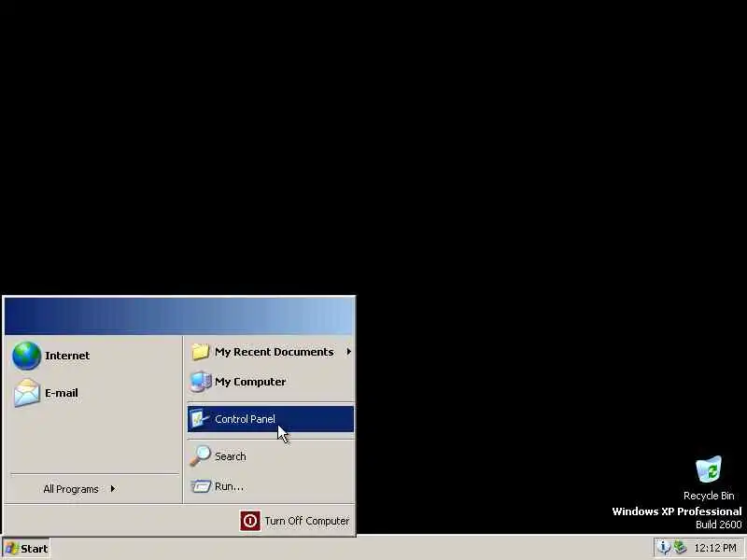Click Turn Off Computer text
The width and height of the screenshot is (747, 560).
307,521
